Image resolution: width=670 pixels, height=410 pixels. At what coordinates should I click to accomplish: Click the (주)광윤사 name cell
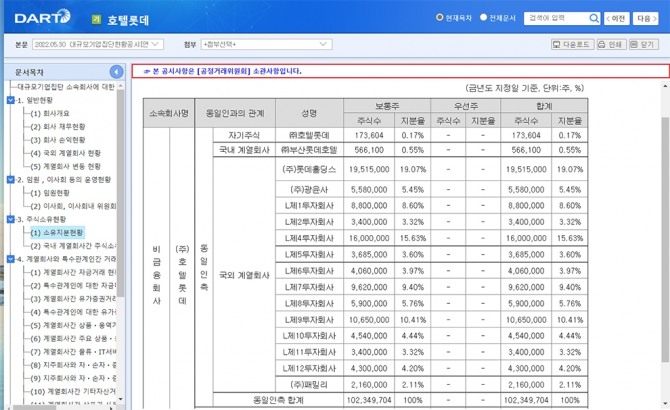point(309,189)
